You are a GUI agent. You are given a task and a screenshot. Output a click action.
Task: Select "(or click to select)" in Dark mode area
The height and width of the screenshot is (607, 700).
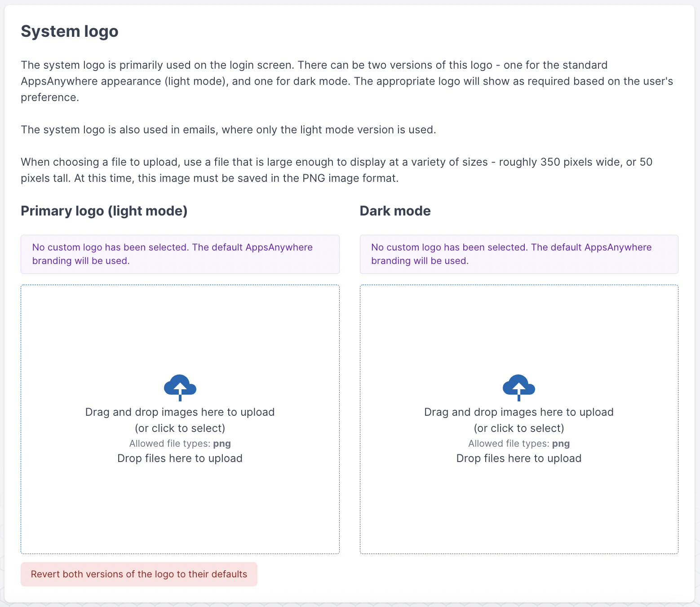pos(518,428)
